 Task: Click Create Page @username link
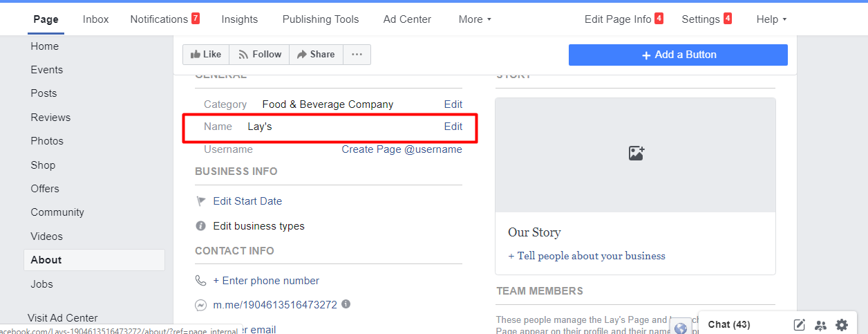pyautogui.click(x=402, y=149)
